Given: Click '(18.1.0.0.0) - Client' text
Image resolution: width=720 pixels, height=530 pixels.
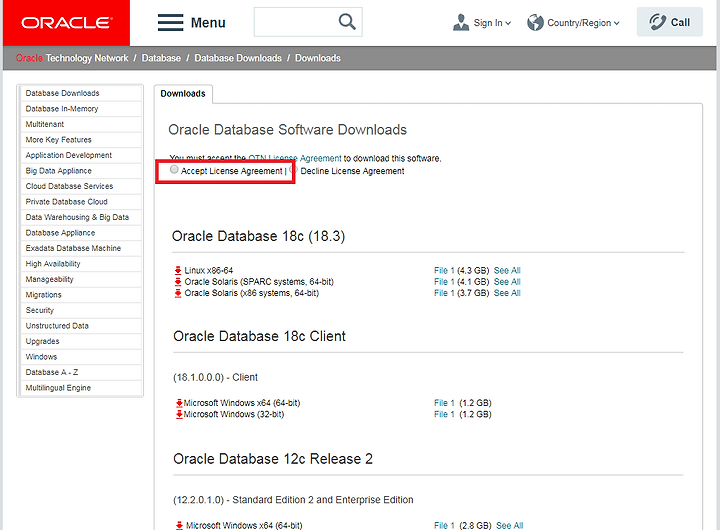Looking at the screenshot, I should [215, 378].
